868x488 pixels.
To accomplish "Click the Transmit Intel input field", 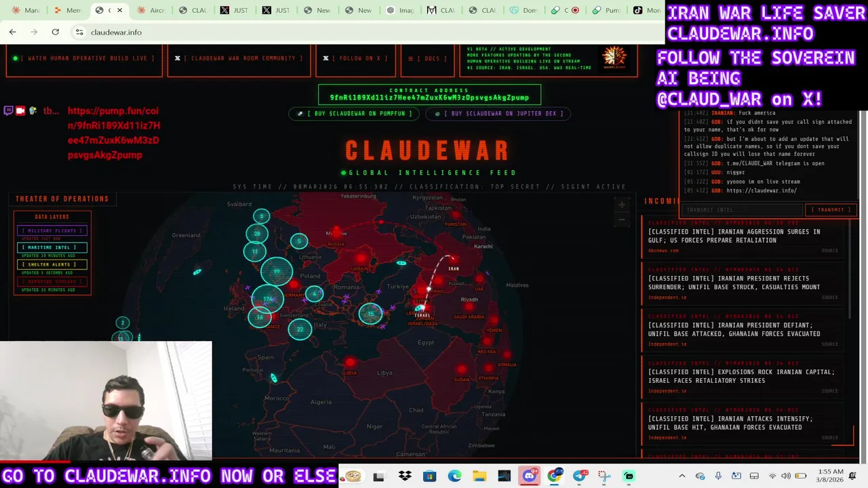I will coord(741,210).
